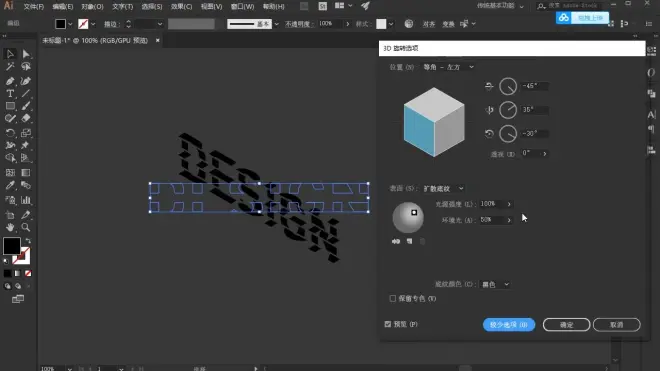This screenshot has height=371, width=660.
Task: Select the Line Segment tool
Action: 26,93
